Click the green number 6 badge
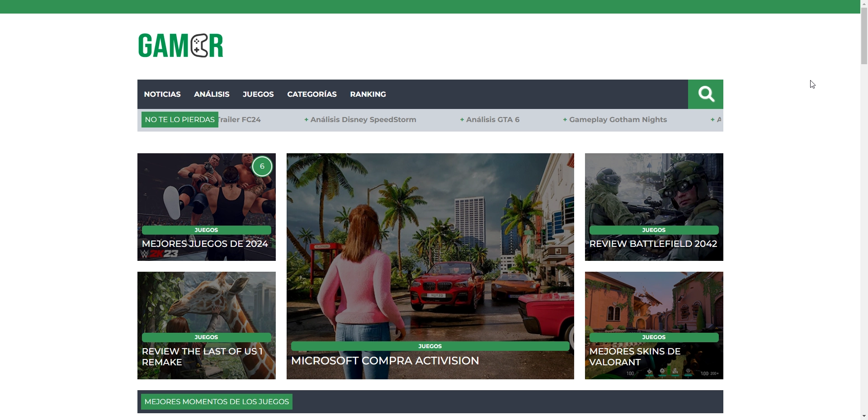 point(262,166)
